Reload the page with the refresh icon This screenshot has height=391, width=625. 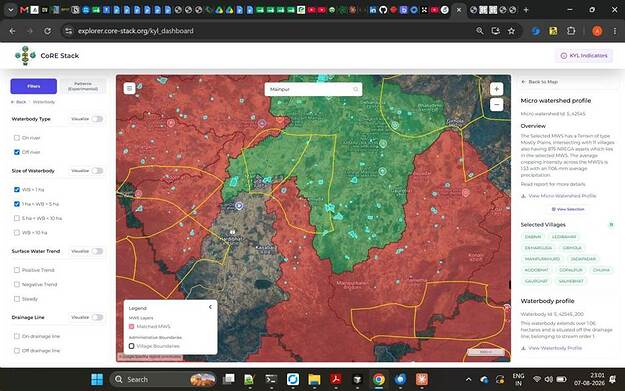[x=47, y=31]
